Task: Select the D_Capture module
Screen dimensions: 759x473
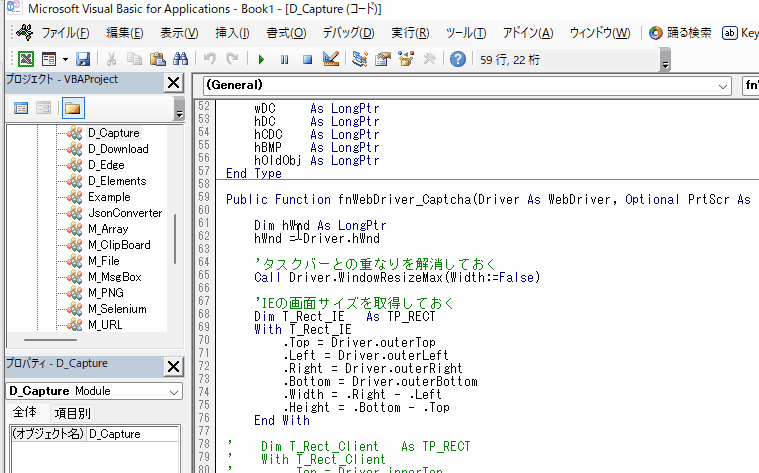Action: (x=114, y=133)
